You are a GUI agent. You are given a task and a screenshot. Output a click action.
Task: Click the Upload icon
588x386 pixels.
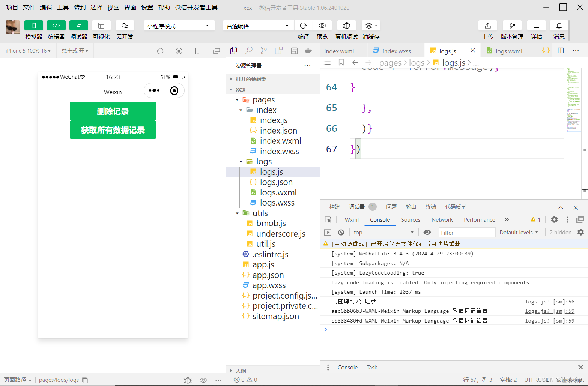[x=488, y=26]
